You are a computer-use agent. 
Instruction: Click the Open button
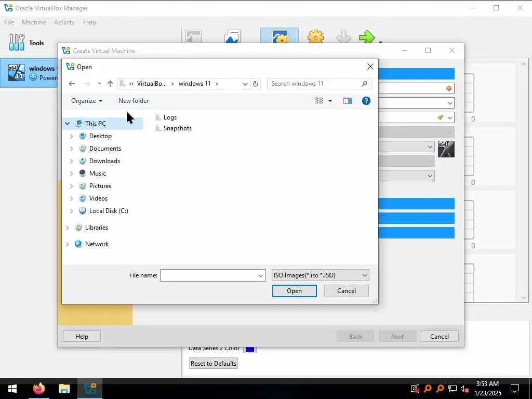(x=294, y=291)
